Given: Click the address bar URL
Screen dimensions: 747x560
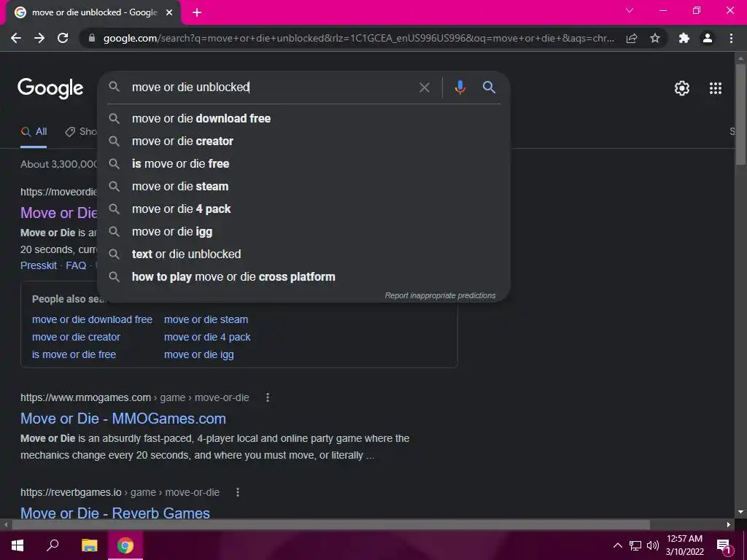Looking at the screenshot, I should pyautogui.click(x=358, y=38).
